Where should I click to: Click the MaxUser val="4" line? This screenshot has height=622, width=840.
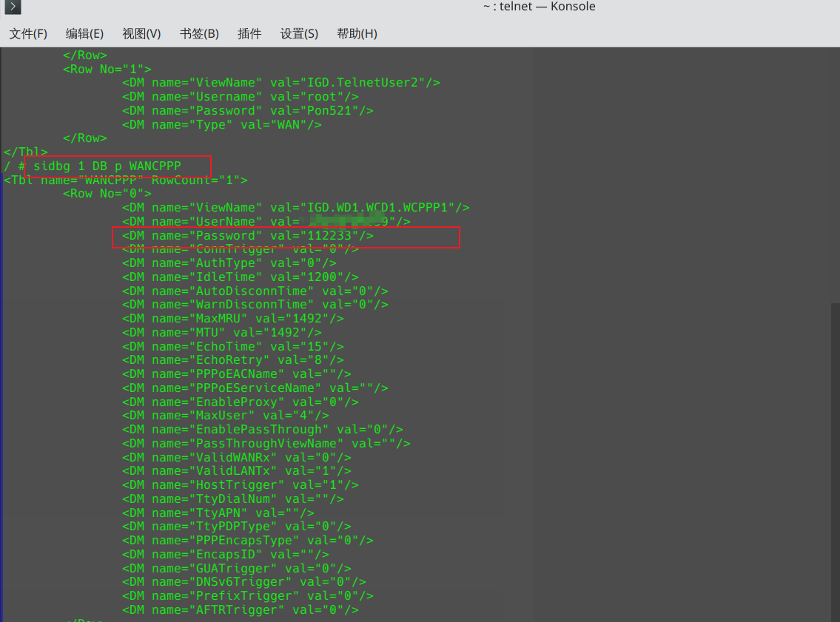click(225, 416)
